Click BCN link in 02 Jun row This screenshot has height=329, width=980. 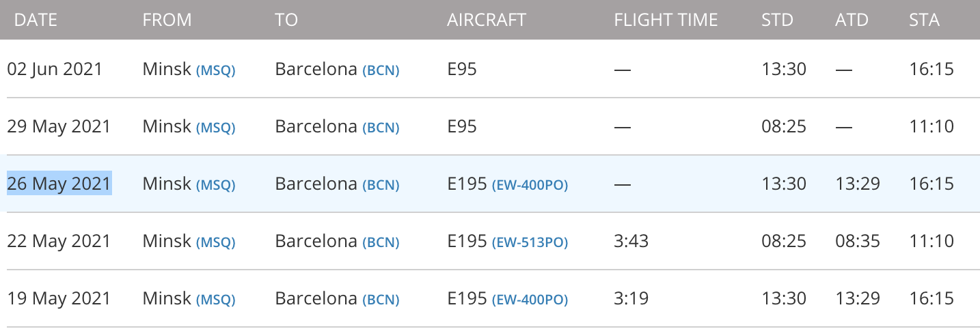coord(381,70)
